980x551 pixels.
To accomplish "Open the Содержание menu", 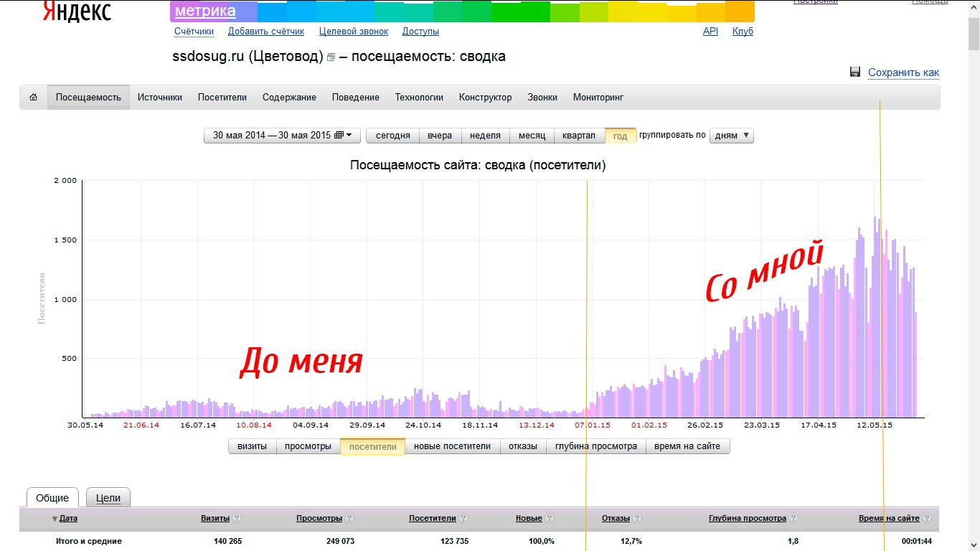I will click(289, 98).
